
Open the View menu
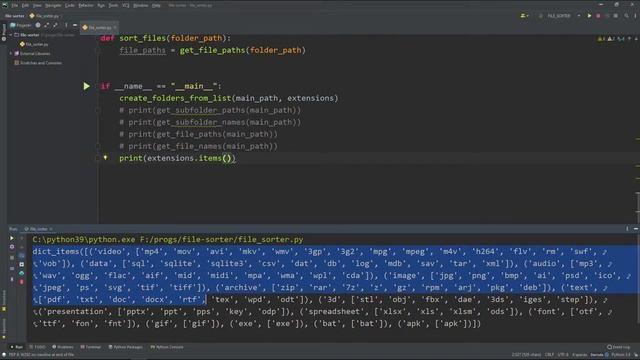[37, 5]
